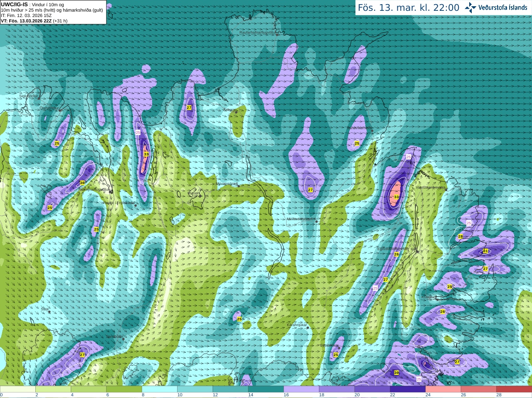
Task: Pick the 16–18 m/s lavender legend swatch
Action: click(x=301, y=389)
